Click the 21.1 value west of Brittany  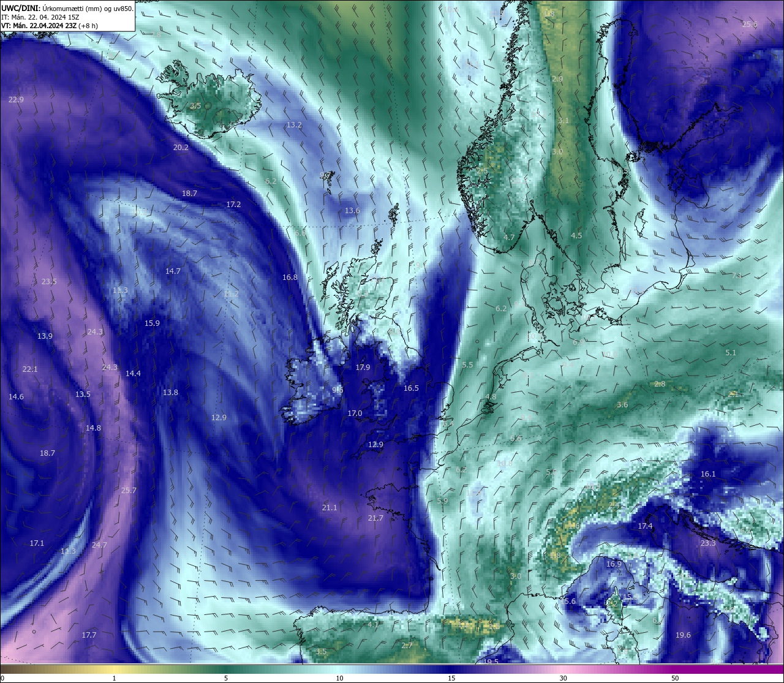click(x=330, y=508)
